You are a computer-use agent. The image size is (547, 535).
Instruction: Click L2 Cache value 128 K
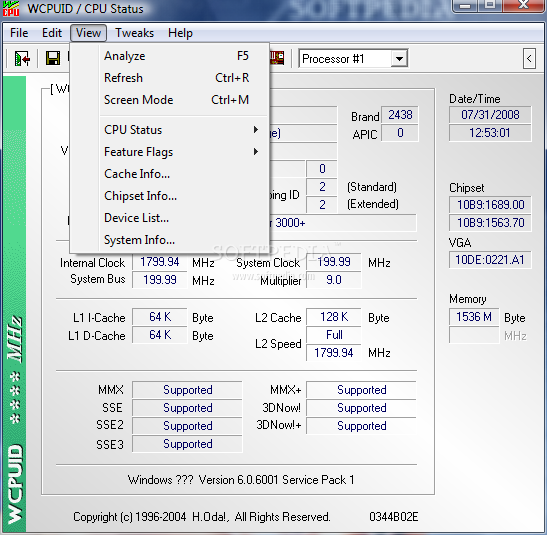[334, 317]
